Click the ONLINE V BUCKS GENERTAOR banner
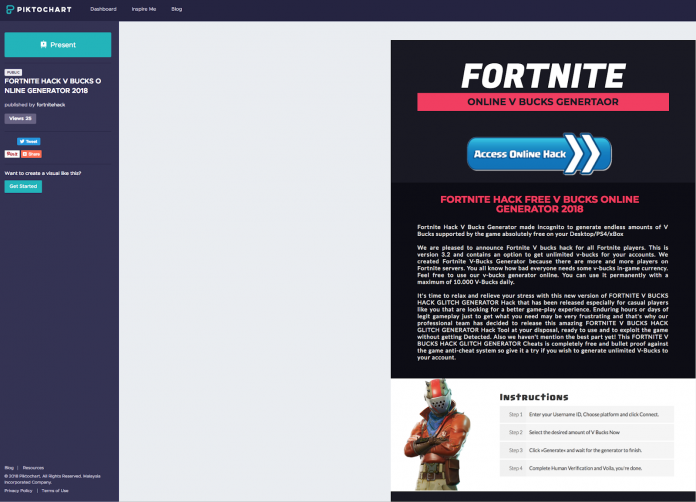The width and height of the screenshot is (696, 502). tap(543, 102)
